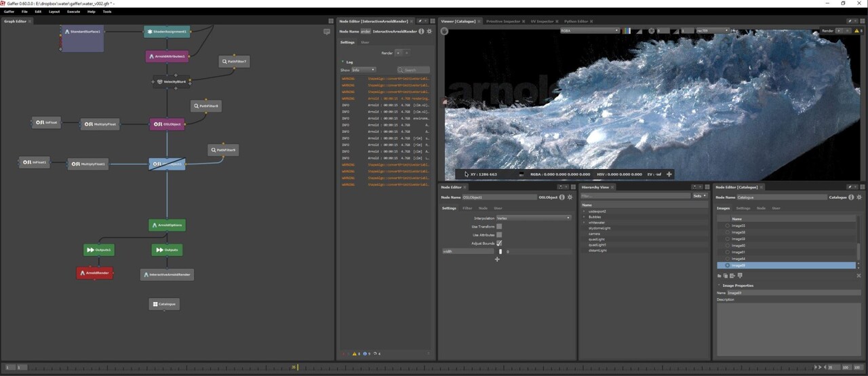Click duplicate image icon in Catalogue
Screen dimensions: 868x376
(726, 276)
